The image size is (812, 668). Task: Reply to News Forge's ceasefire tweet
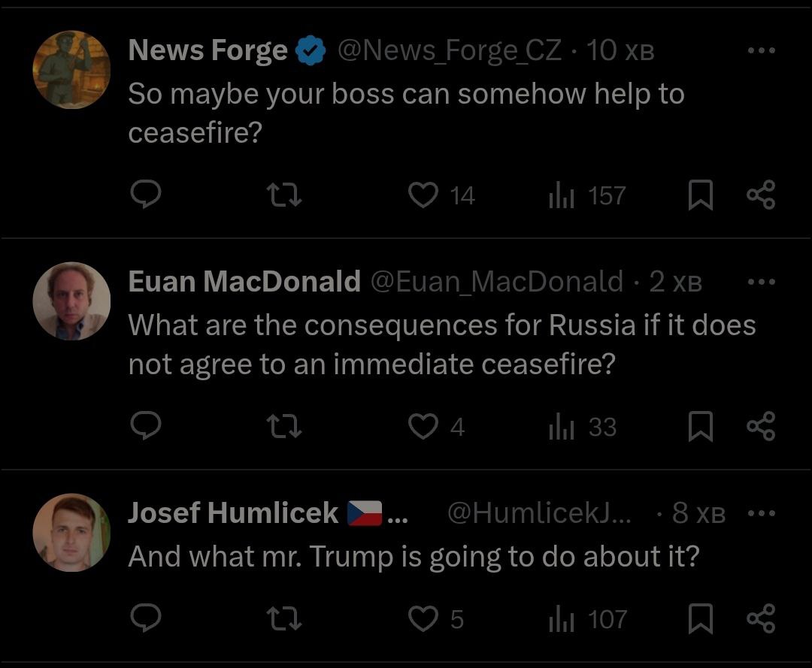(x=146, y=195)
